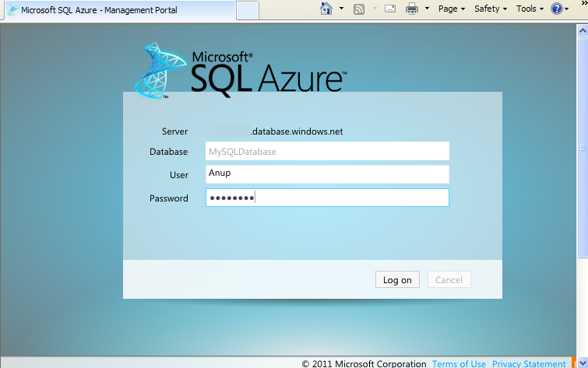
Task: Open the Privacy Statement link
Action: click(529, 363)
